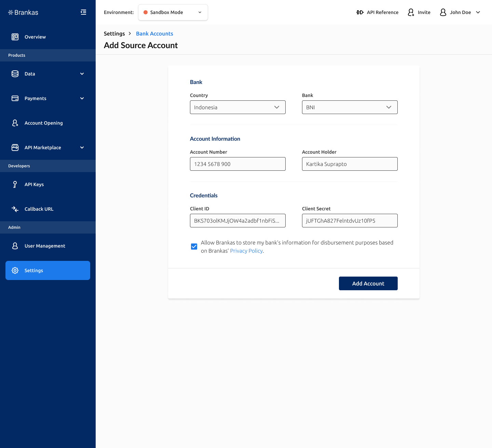Open API Keys in sidebar
The width and height of the screenshot is (492, 448).
(x=48, y=184)
